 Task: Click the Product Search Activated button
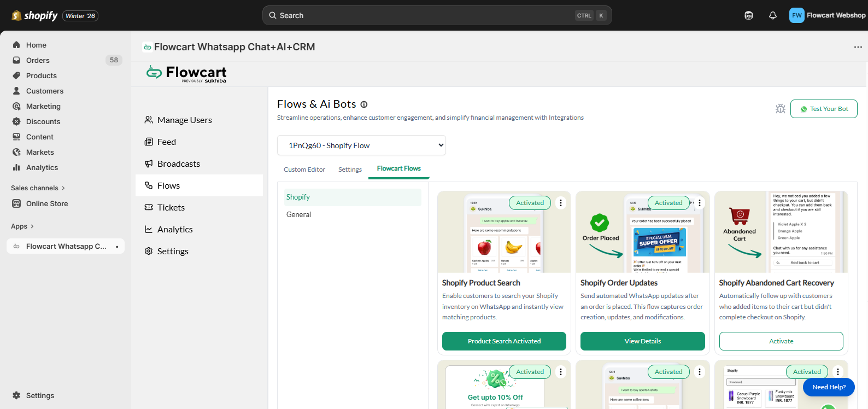(x=504, y=341)
